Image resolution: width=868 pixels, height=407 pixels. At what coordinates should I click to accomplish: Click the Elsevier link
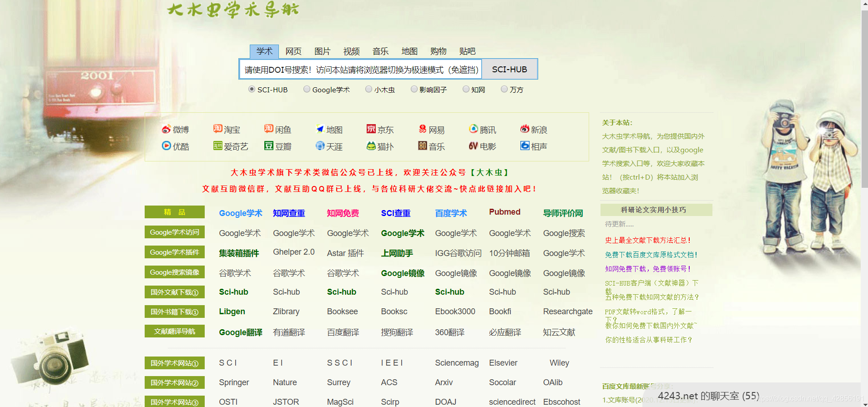point(503,363)
